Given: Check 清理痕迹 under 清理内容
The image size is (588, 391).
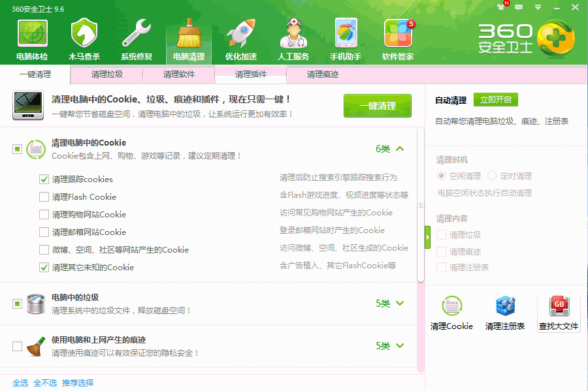Looking at the screenshot, I should pyautogui.click(x=442, y=251).
